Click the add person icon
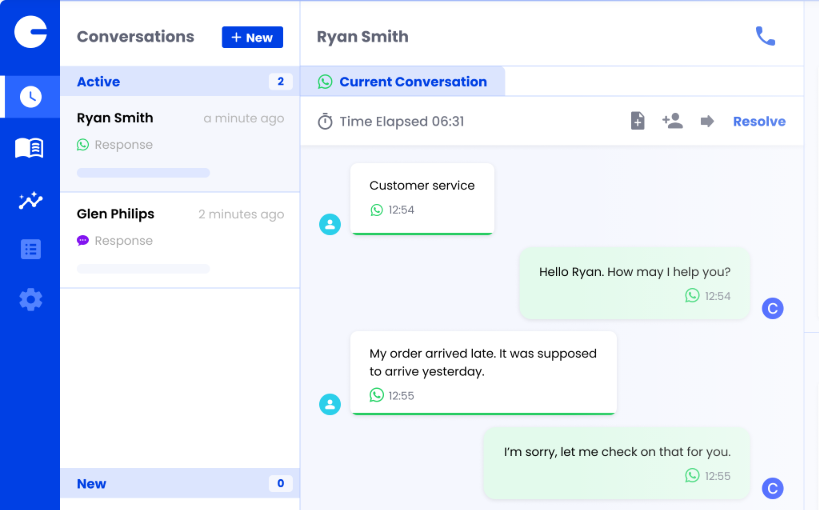This screenshot has height=510, width=819. pyautogui.click(x=672, y=121)
